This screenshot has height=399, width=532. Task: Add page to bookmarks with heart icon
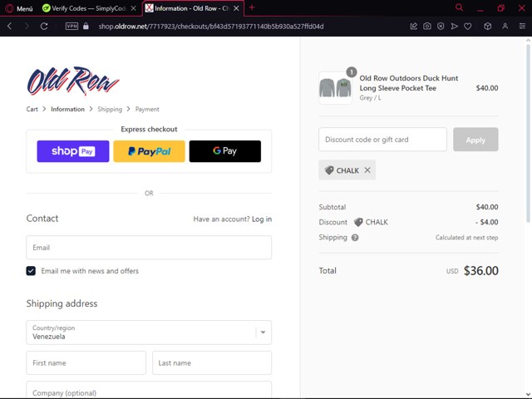[468, 26]
